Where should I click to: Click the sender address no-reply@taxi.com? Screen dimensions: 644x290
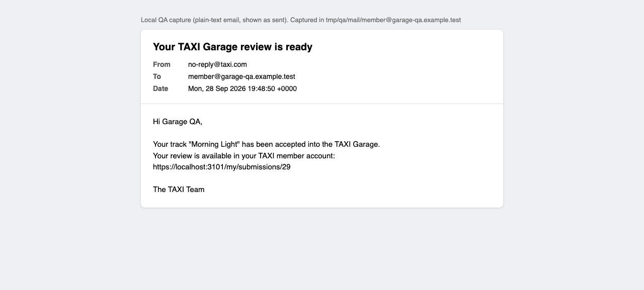(x=217, y=64)
